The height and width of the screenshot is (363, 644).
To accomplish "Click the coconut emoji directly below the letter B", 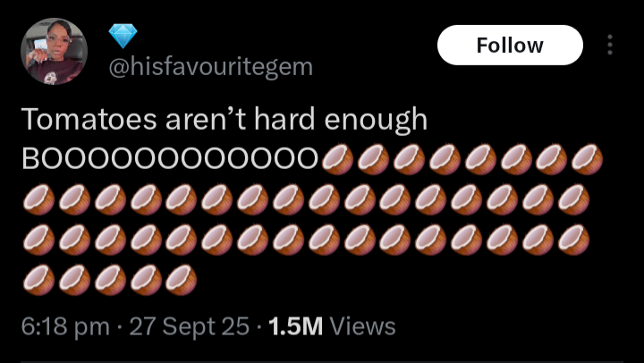I will pos(38,200).
